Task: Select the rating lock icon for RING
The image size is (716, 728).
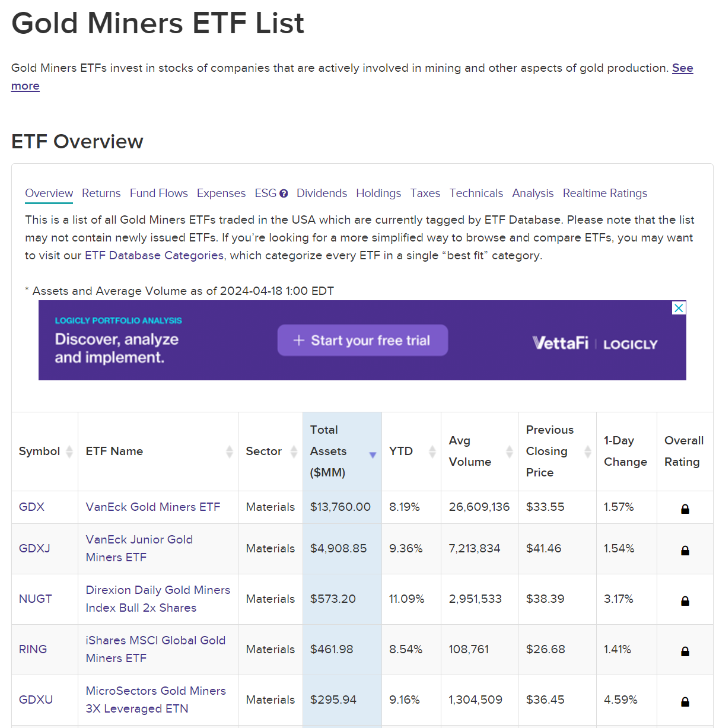Action: click(685, 650)
